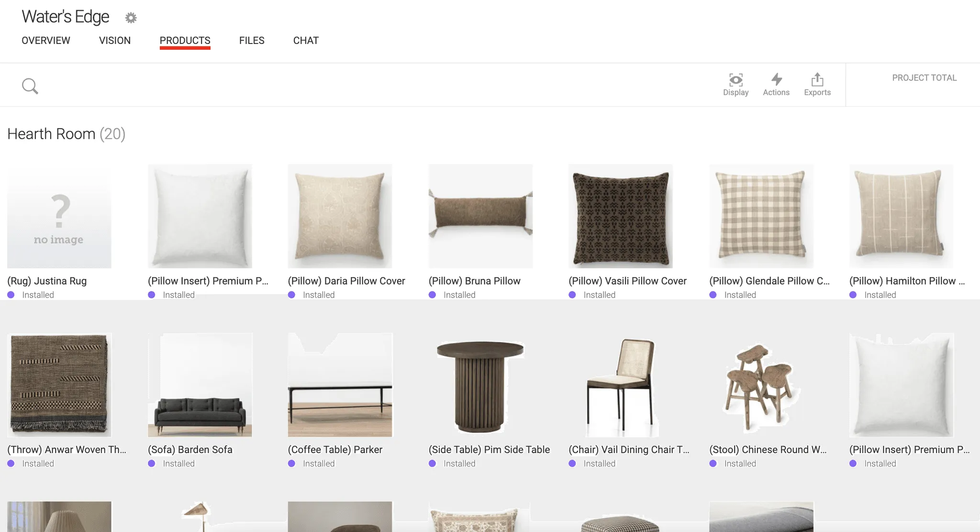Click the Justina Rug no-image thumbnail
This screenshot has height=532, width=980.
(59, 216)
